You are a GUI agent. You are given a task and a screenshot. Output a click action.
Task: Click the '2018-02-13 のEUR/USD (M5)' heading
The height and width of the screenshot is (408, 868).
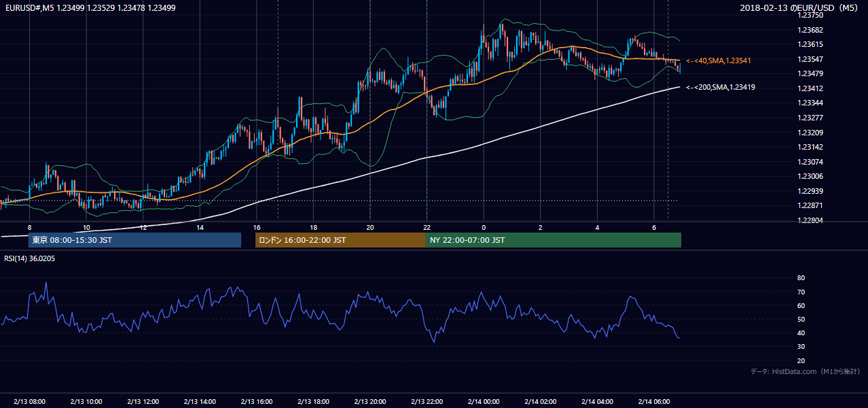[x=800, y=8]
